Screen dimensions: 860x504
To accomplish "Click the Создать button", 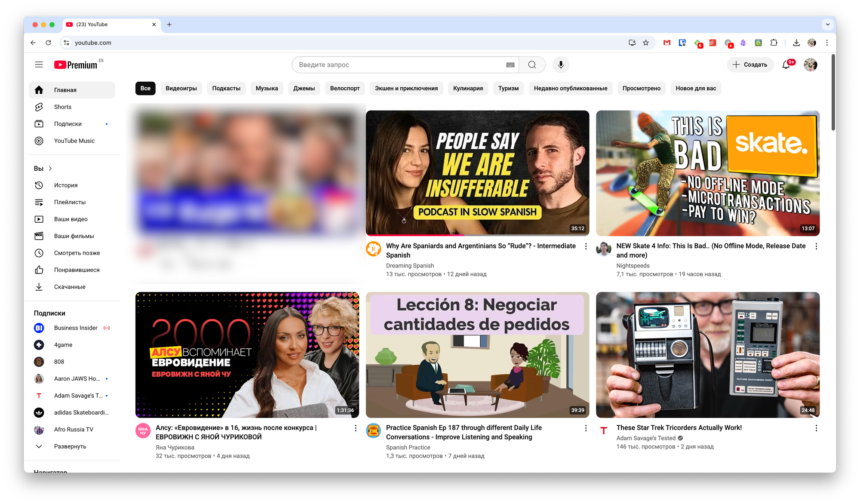I will pos(750,65).
